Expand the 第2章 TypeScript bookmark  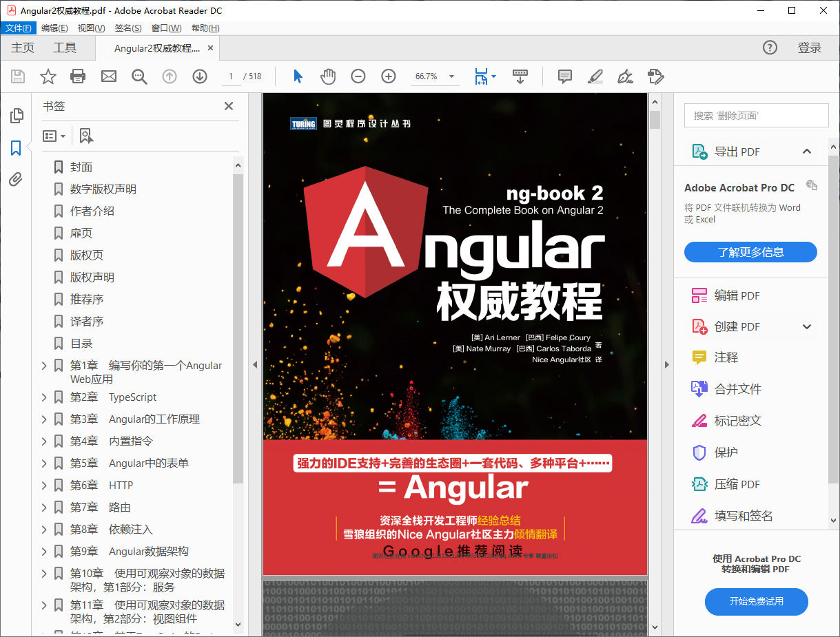point(44,397)
